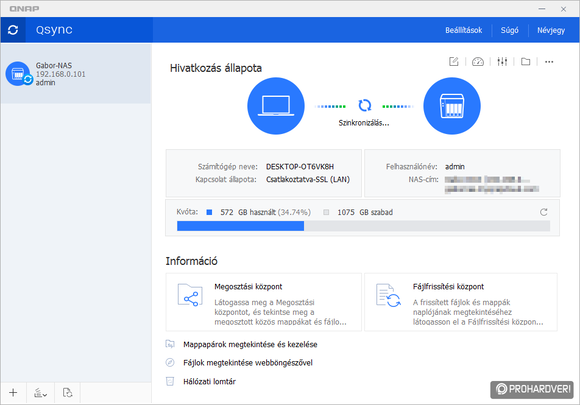580x405 pixels.
Task: Open Mappapárok megtekintése és kezelése
Action: click(250, 345)
